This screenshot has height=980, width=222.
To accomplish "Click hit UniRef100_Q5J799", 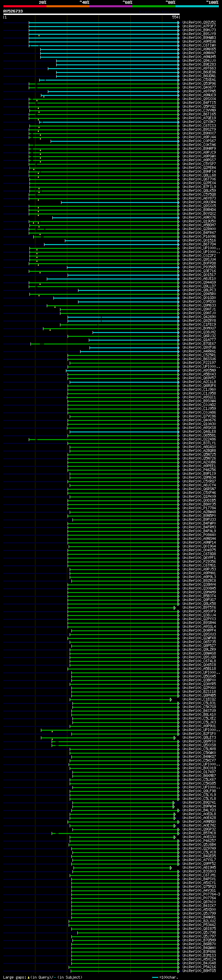I will pyautogui.click(x=199, y=913).
